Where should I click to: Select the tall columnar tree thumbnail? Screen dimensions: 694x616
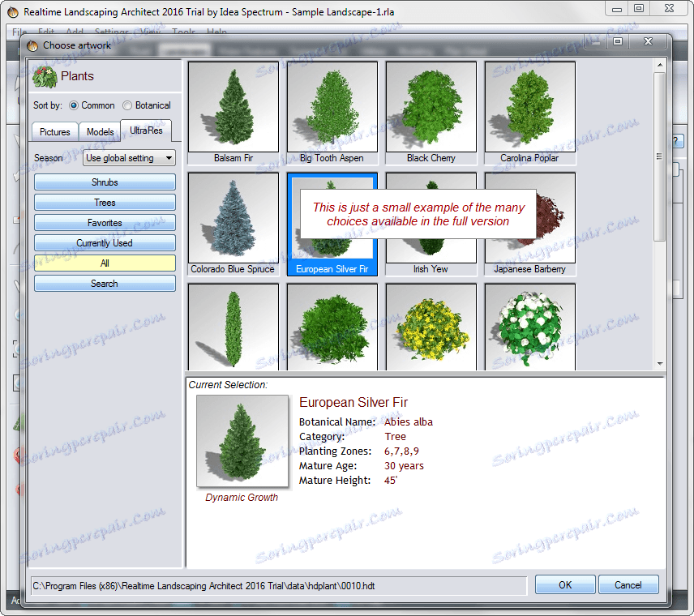pos(233,327)
